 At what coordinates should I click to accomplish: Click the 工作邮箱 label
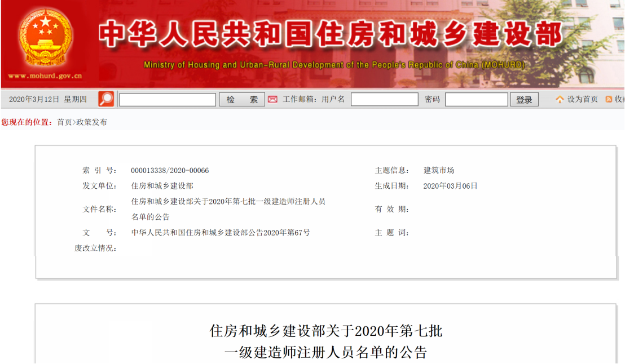coord(300,99)
